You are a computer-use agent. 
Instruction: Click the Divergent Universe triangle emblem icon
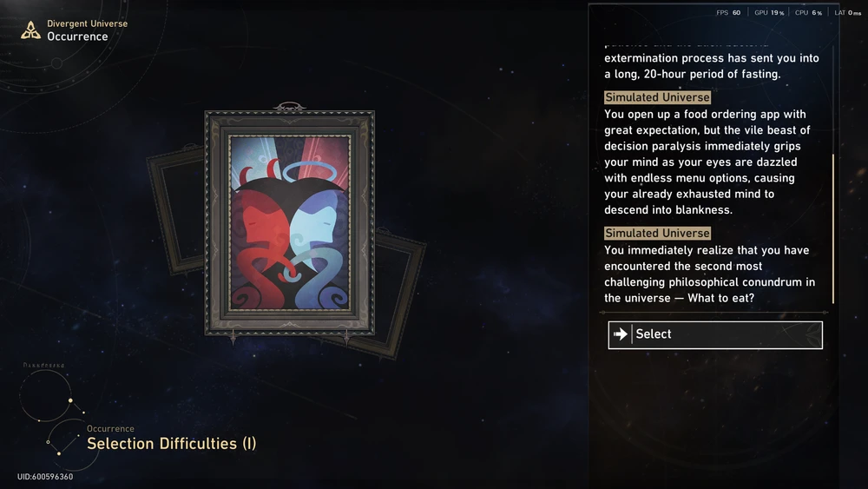31,30
